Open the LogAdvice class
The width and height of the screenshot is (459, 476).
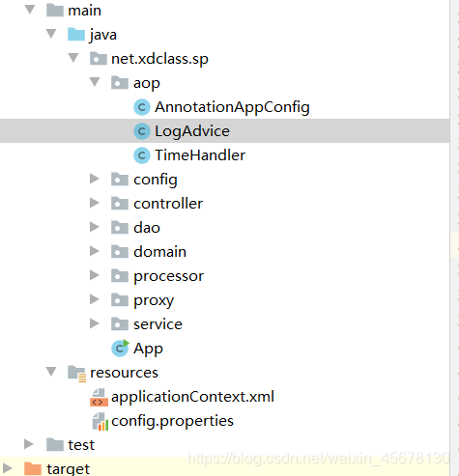tap(192, 131)
